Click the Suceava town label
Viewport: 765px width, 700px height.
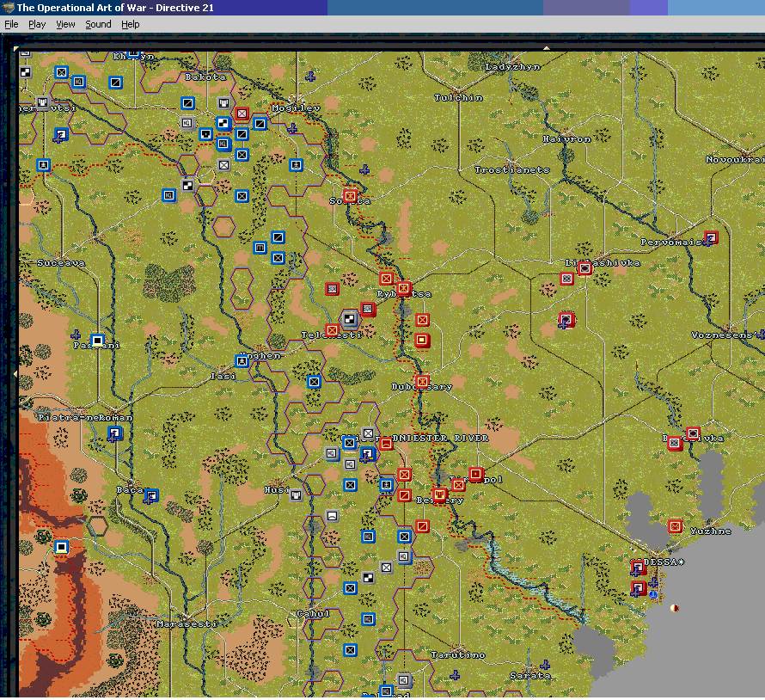[61, 262]
